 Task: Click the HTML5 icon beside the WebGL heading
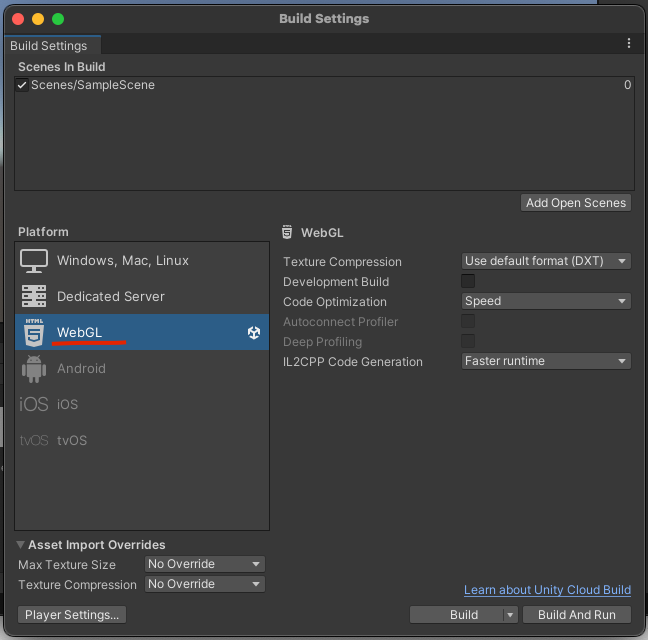click(287, 232)
